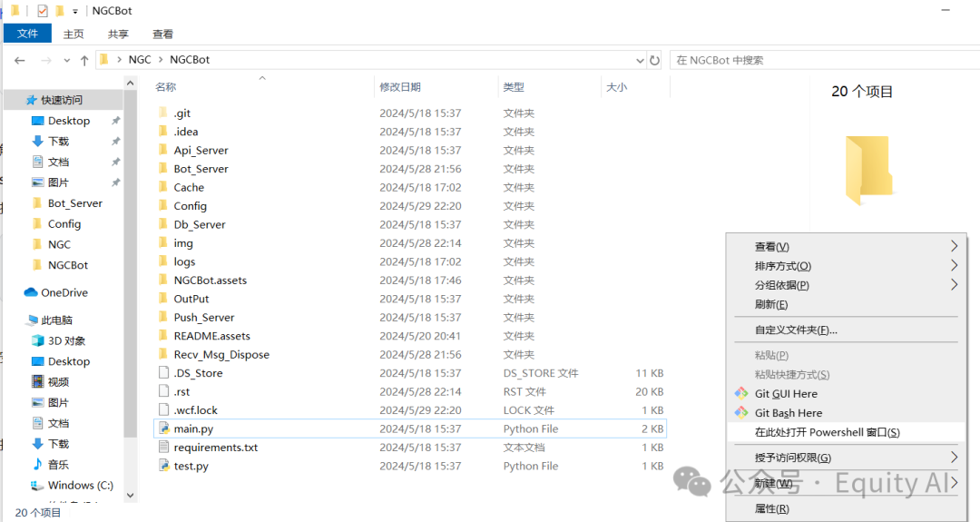Choose 刷新(E) from context menu
The width and height of the screenshot is (980, 522).
(770, 304)
